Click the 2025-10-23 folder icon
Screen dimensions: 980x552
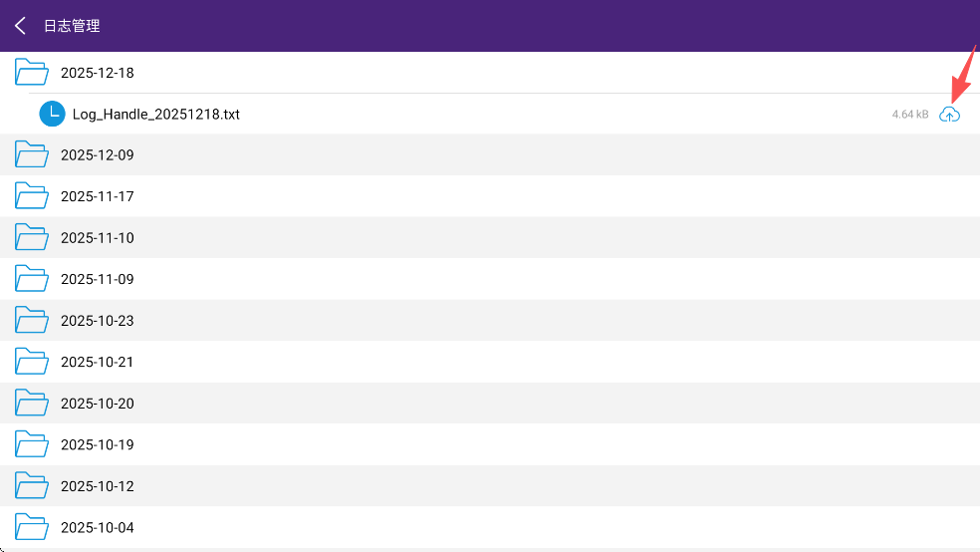(x=32, y=321)
